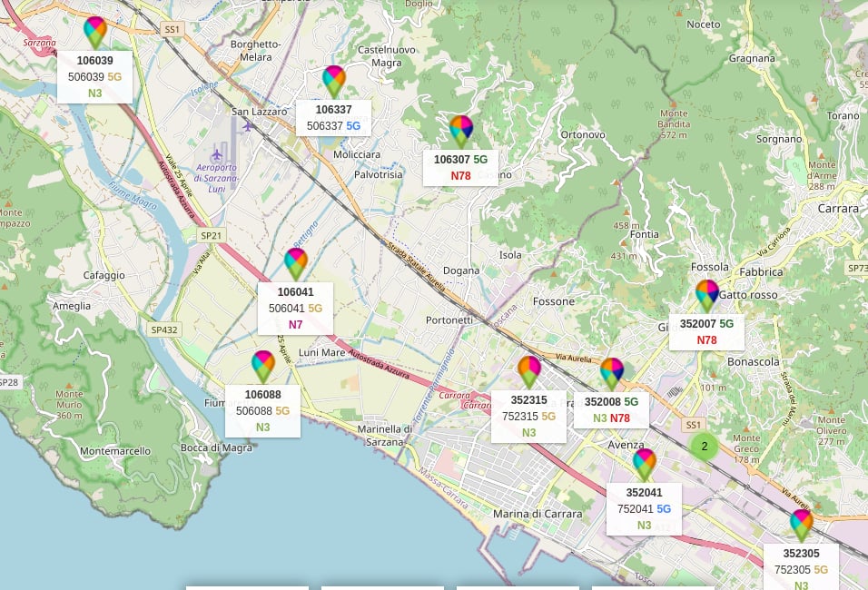This screenshot has height=590, width=868.
Task: Click the Ameglia town label
Action: [x=72, y=306]
